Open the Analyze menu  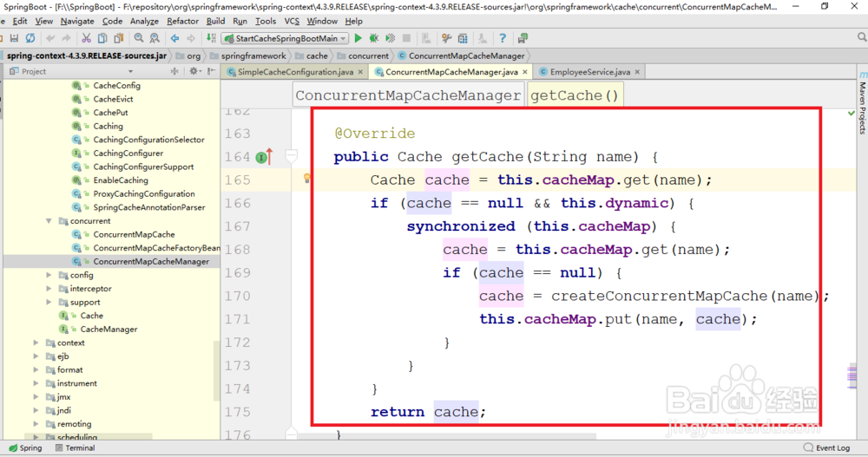click(144, 21)
